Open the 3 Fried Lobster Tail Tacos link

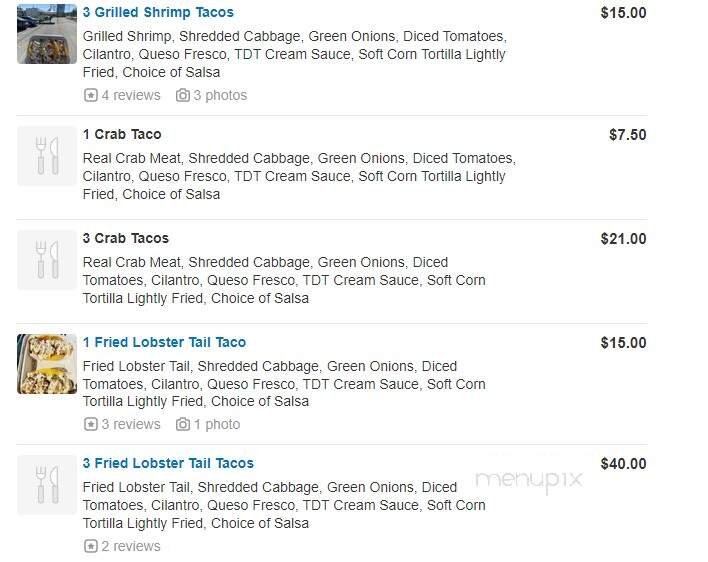click(x=168, y=463)
